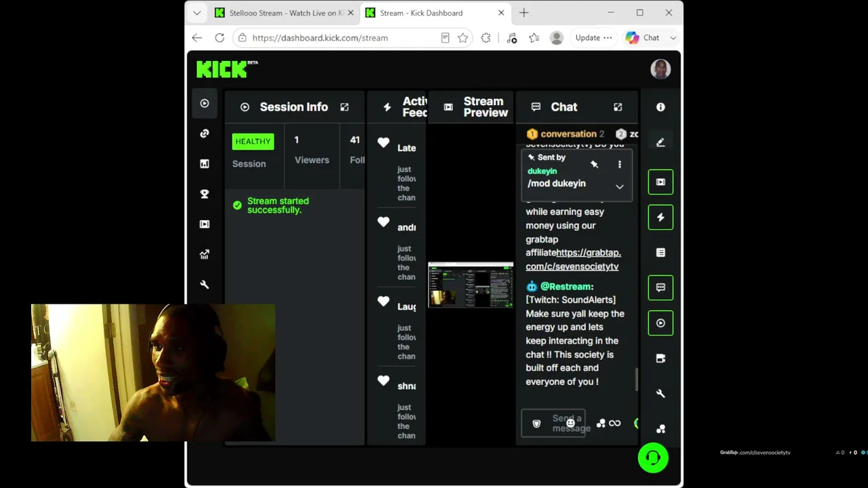Open the tab search dropdown

point(197,13)
